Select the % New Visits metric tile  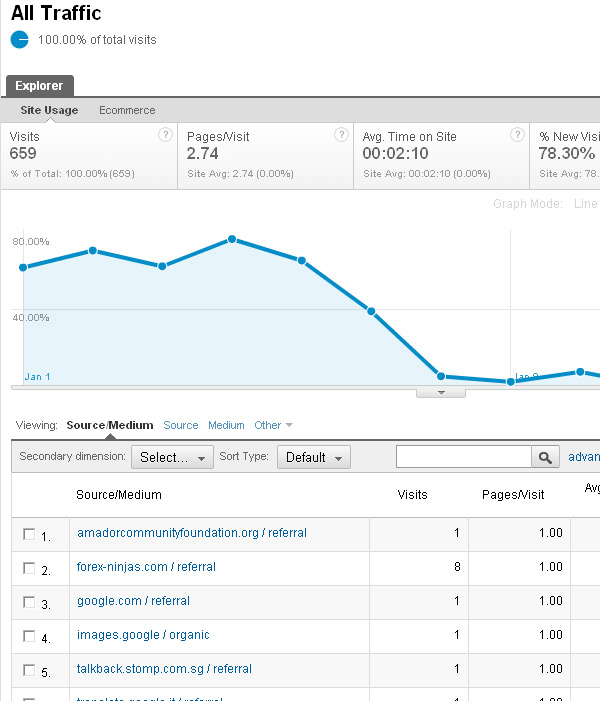click(x=565, y=156)
